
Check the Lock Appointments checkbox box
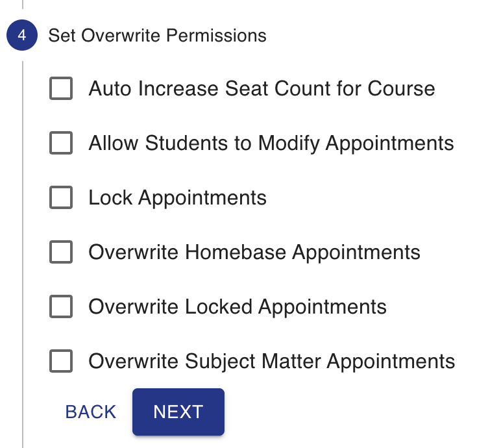click(61, 197)
